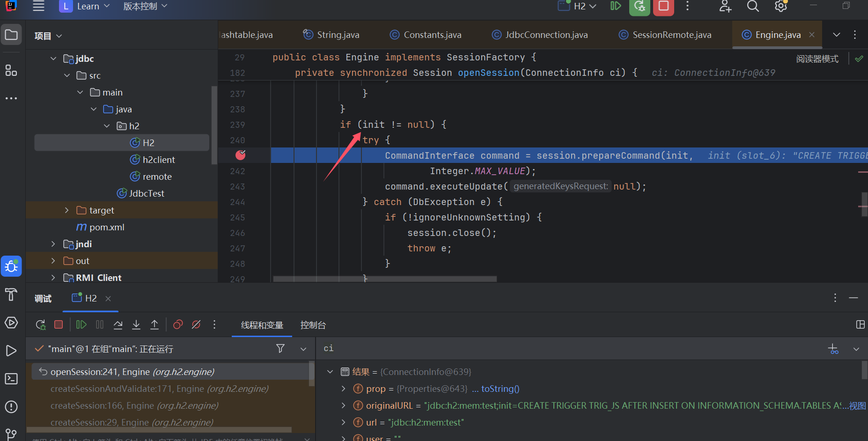Switch to JdbcConnection.java tab
This screenshot has height=441, width=868.
tap(540, 35)
